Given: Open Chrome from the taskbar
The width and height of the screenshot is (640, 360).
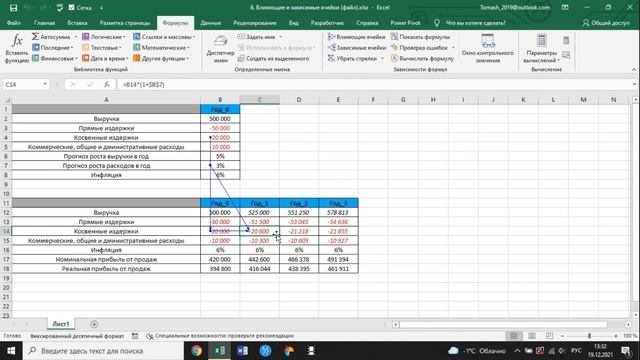Looking at the screenshot, I should pyautogui.click(x=197, y=351).
